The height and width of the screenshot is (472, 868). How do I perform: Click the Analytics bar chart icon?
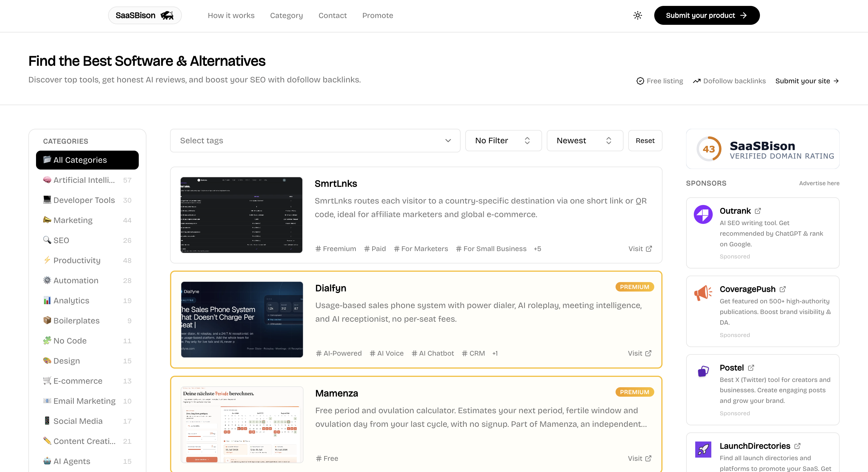pos(47,300)
